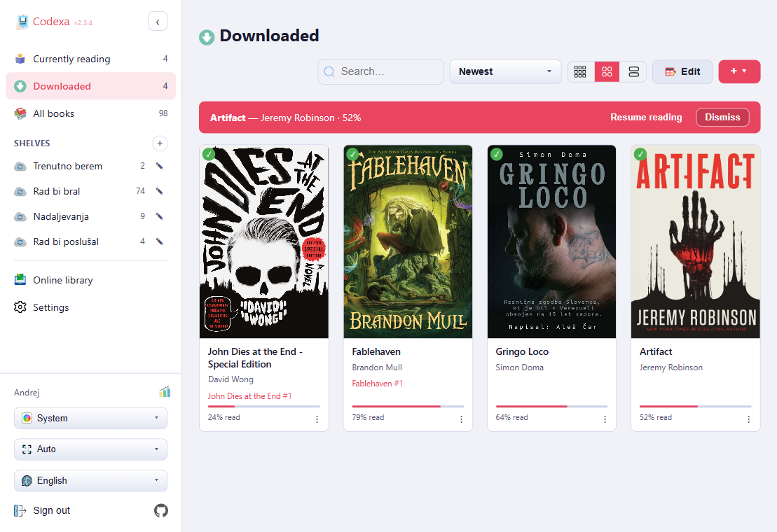This screenshot has height=532, width=777.
Task: Click the John Dies at the End progress bar
Action: tap(263, 406)
